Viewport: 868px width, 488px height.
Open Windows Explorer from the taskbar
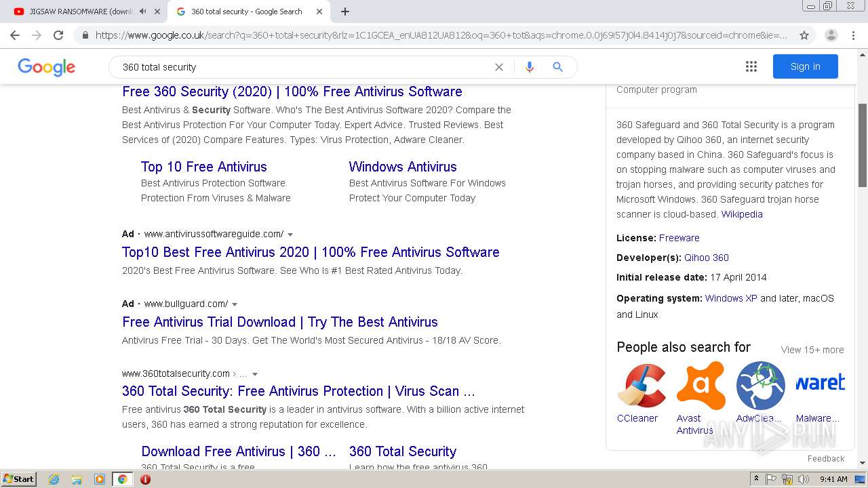77,479
